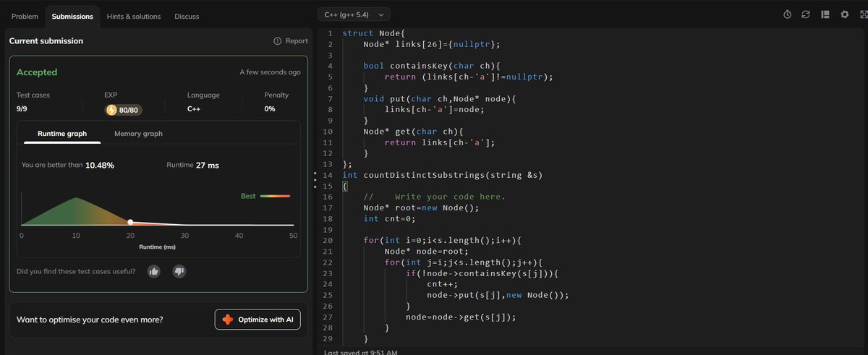Click the Optimize with AI button
Viewport: 868px width, 355px height.
(258, 320)
